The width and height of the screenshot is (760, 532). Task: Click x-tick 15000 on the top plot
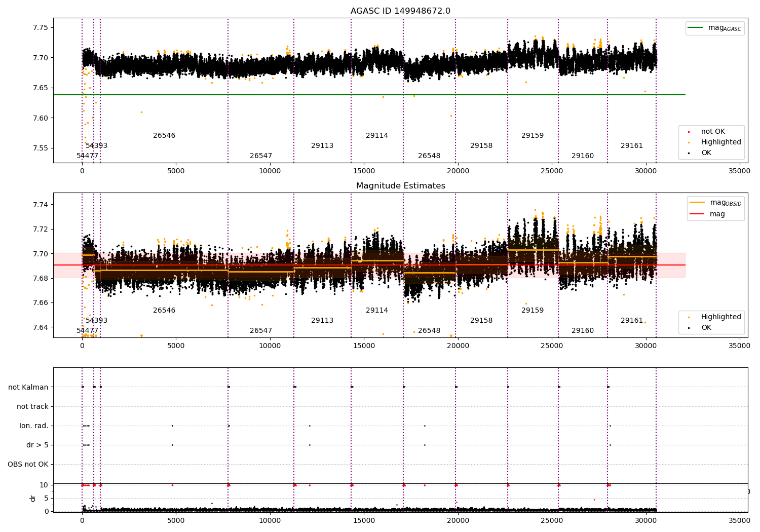pyautogui.click(x=364, y=171)
